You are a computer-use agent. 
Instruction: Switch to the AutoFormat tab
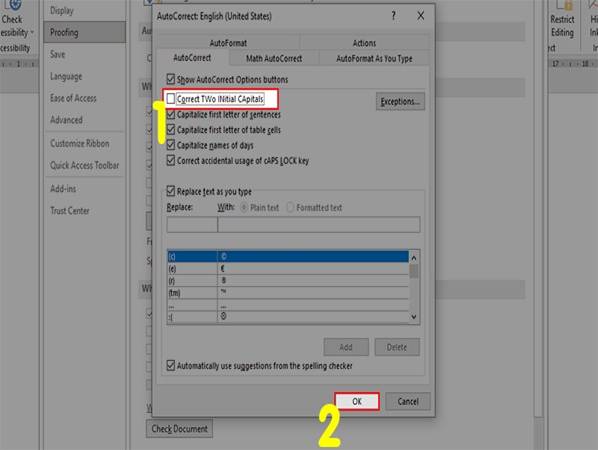pyautogui.click(x=228, y=43)
